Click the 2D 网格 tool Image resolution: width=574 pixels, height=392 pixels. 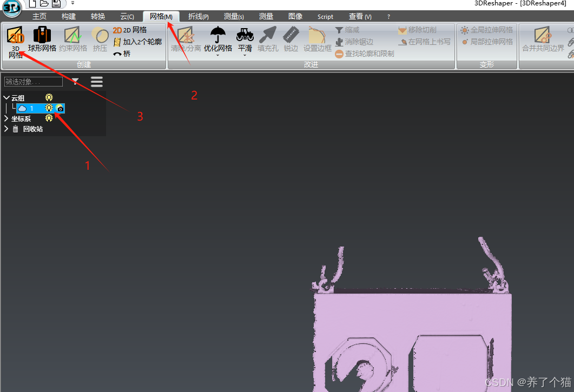(130, 30)
